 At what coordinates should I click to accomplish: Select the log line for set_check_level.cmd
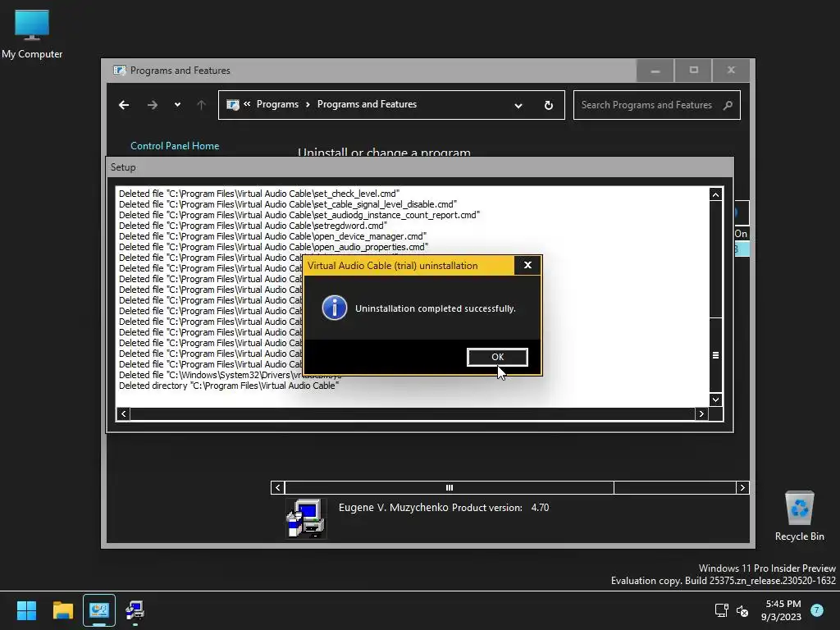(259, 194)
